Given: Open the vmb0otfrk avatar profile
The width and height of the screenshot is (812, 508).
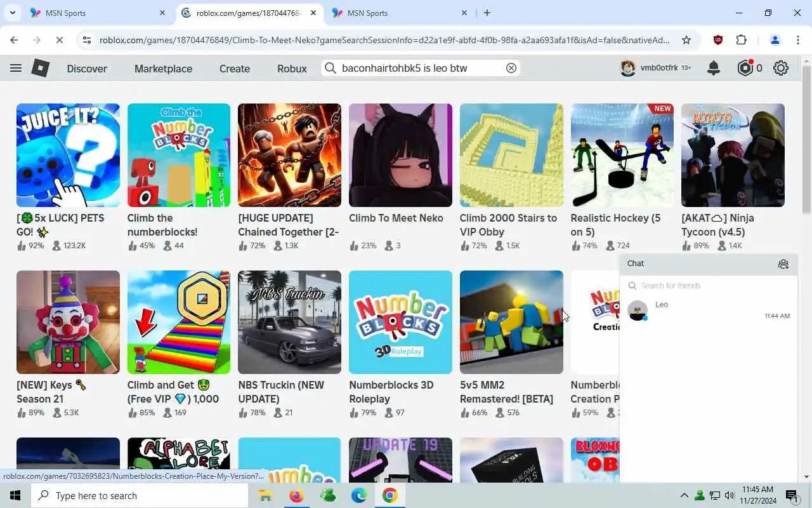Looking at the screenshot, I should point(628,68).
